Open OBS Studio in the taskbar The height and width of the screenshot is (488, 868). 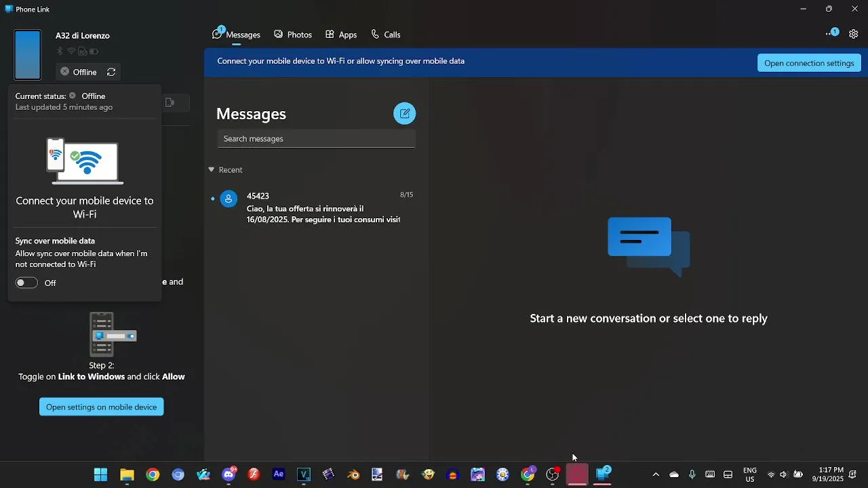pos(553,474)
